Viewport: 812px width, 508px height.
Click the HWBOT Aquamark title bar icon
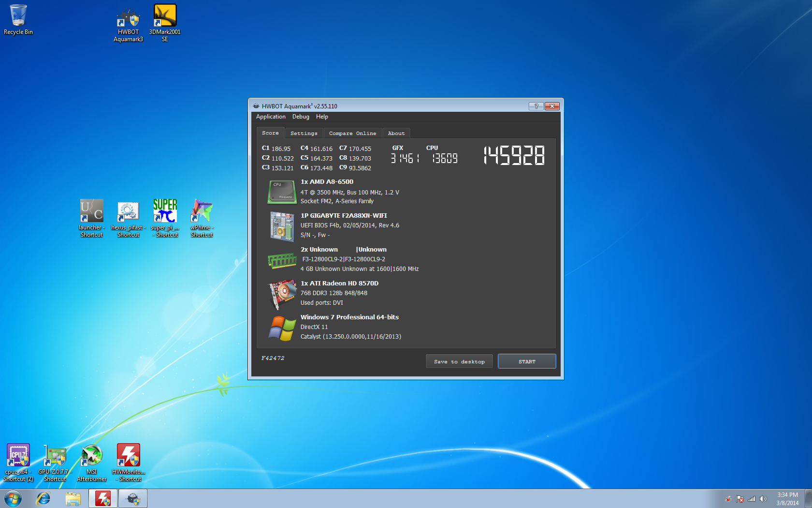pyautogui.click(x=256, y=106)
